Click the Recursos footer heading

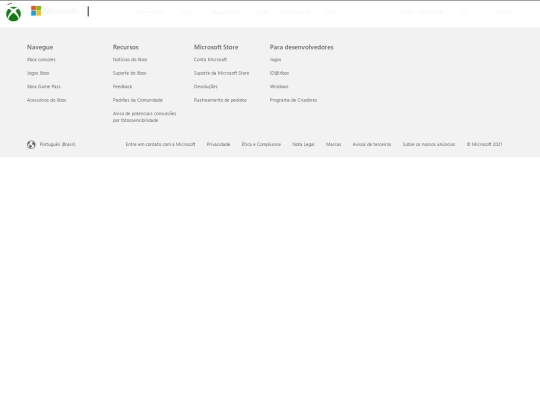126,47
